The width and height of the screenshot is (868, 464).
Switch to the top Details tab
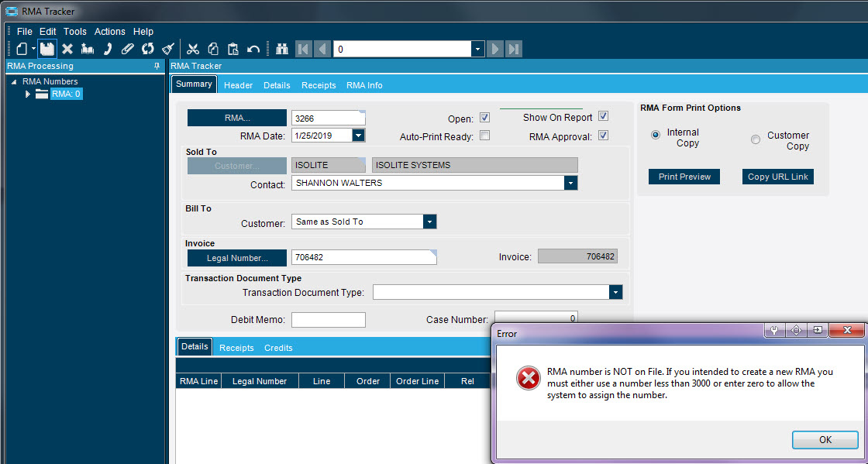point(277,85)
